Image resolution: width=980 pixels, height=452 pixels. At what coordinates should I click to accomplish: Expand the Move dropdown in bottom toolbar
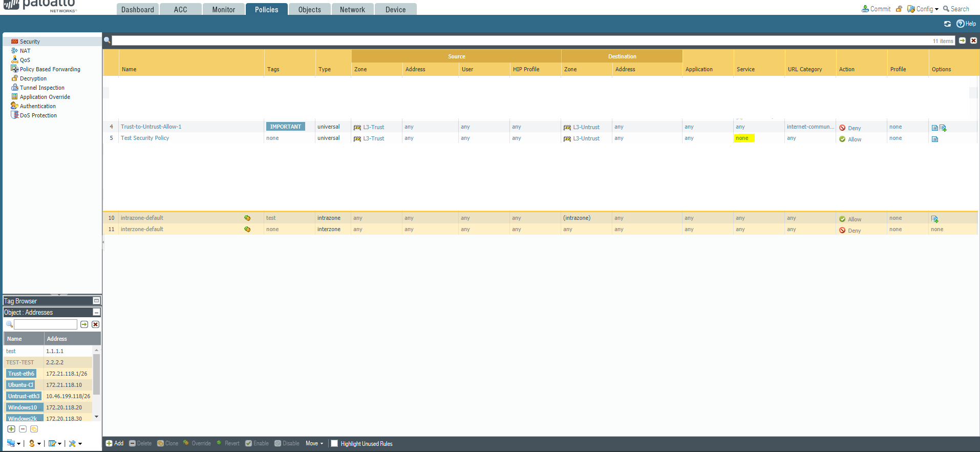314,444
